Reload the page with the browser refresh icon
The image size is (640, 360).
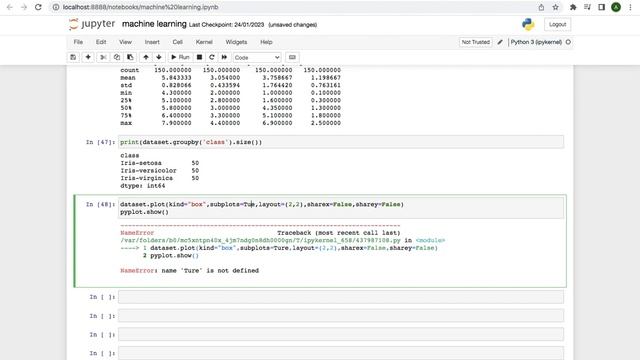point(38,7)
